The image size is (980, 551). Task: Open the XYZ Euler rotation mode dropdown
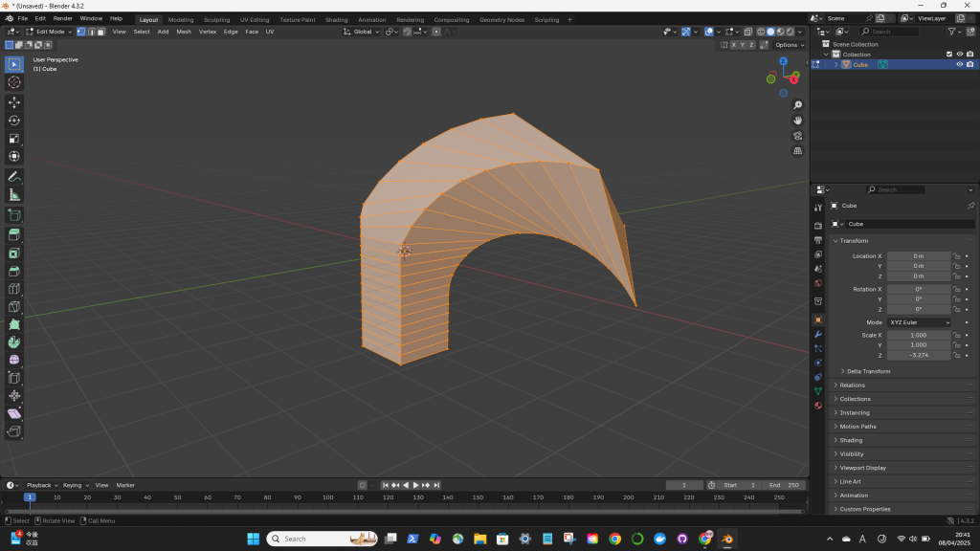tap(920, 322)
